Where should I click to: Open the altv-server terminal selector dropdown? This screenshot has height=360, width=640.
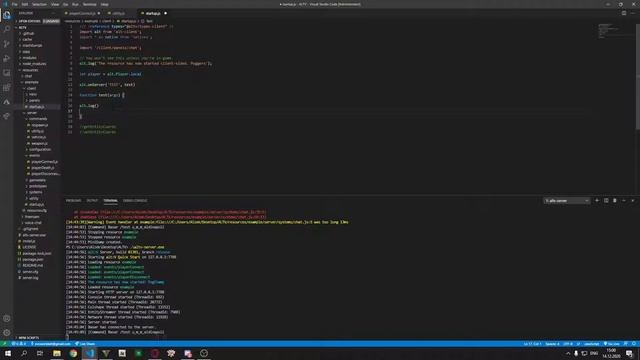pyautogui.click(x=567, y=200)
